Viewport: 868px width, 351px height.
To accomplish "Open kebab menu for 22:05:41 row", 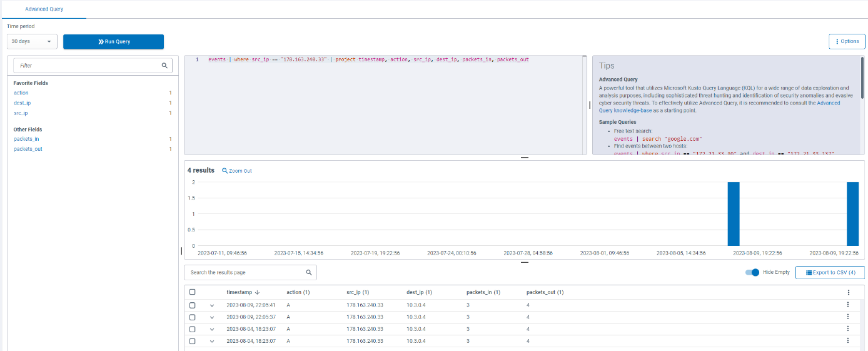I will [848, 305].
